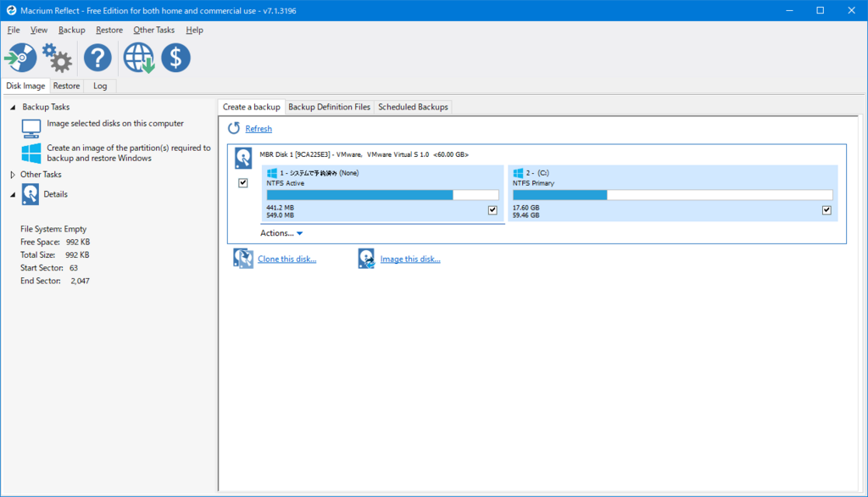This screenshot has width=868, height=497.
Task: Click the End Sector 2,047 entry
Action: coord(55,281)
